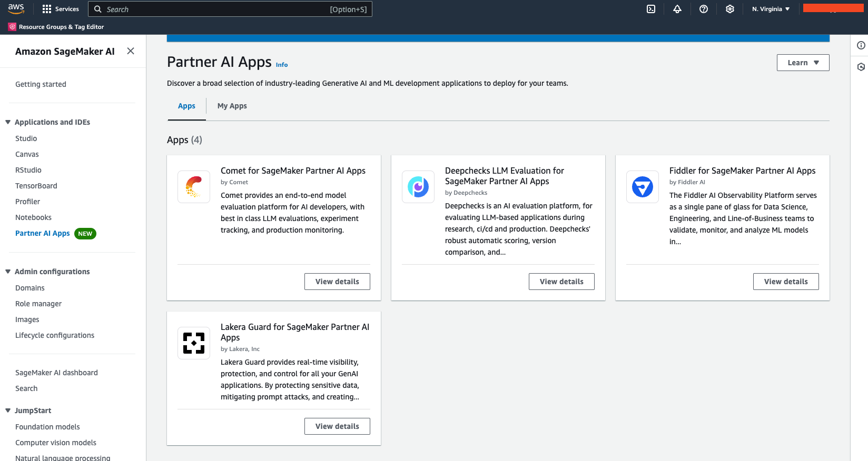Viewport: 868px width, 461px height.
Task: Click the Resource Groups & Tag Editor icon
Action: point(12,27)
